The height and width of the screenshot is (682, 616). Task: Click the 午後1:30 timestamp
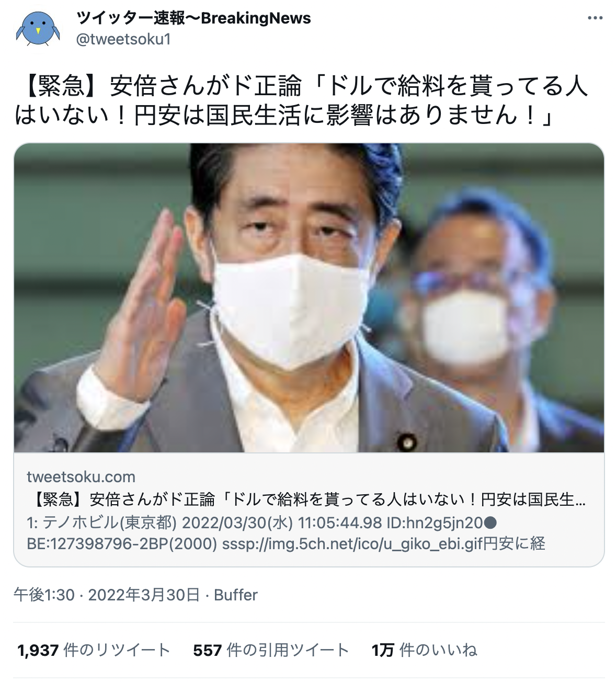(44, 595)
